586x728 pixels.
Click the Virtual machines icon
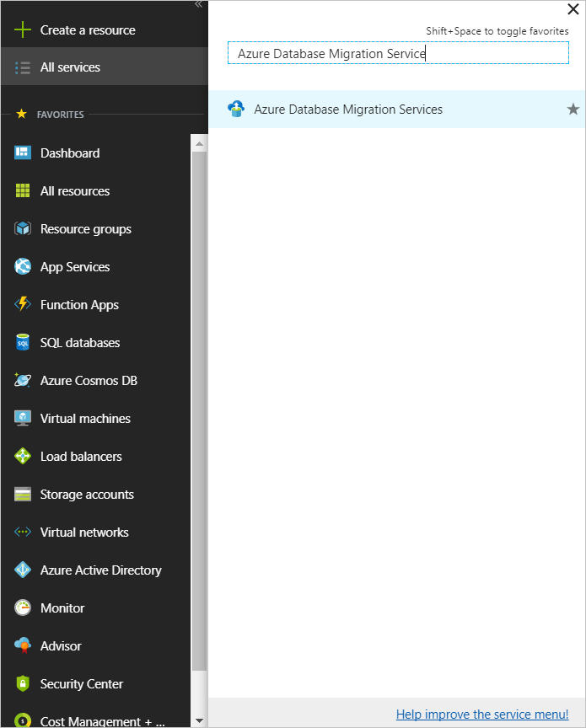pyautogui.click(x=23, y=418)
